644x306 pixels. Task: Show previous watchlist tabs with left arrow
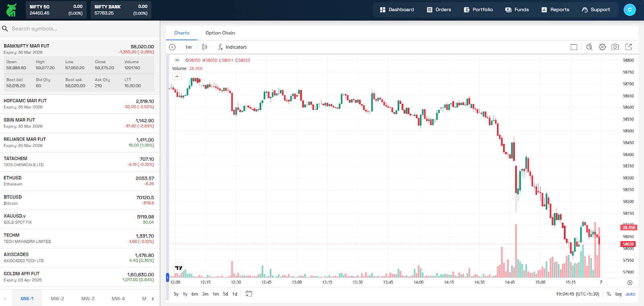[x=5, y=299]
